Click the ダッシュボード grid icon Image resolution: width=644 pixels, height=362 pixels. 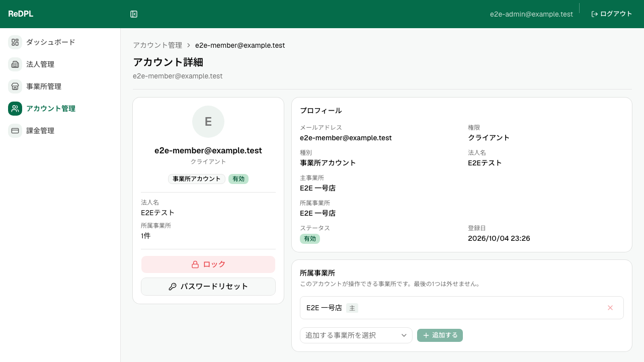tap(15, 42)
